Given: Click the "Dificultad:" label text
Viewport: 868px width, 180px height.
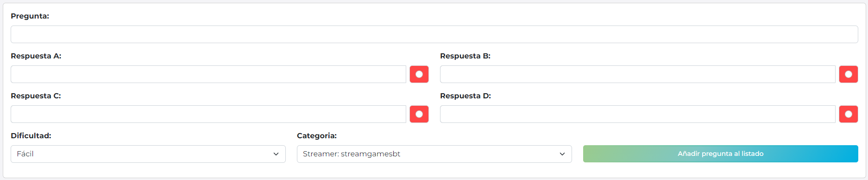Looking at the screenshot, I should (x=31, y=136).
